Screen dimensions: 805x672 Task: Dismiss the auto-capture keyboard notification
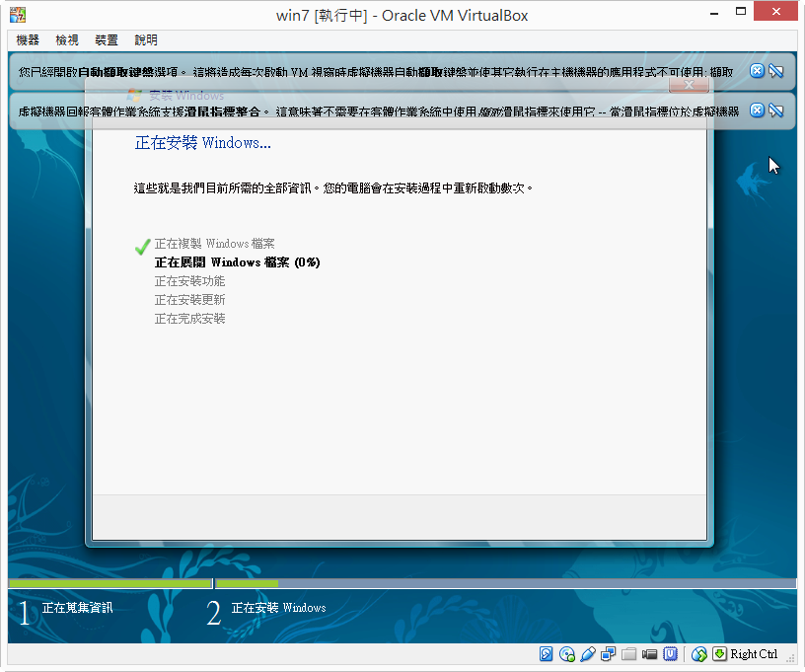[x=757, y=71]
